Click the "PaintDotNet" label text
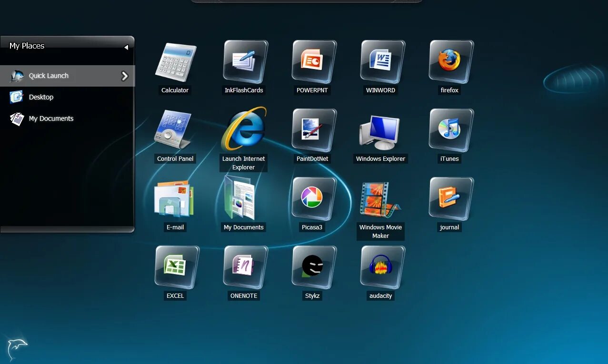The image size is (608, 364). (x=312, y=158)
